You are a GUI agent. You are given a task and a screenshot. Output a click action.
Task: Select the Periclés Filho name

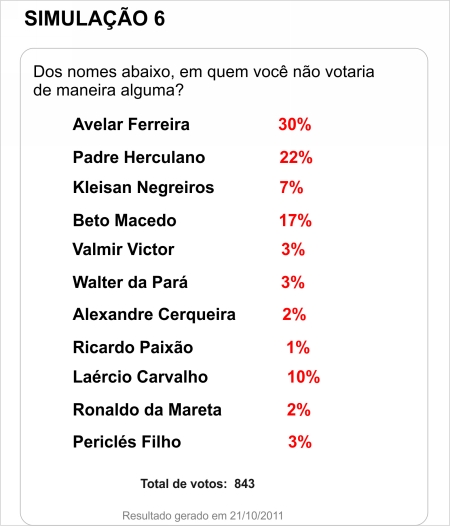127,441
